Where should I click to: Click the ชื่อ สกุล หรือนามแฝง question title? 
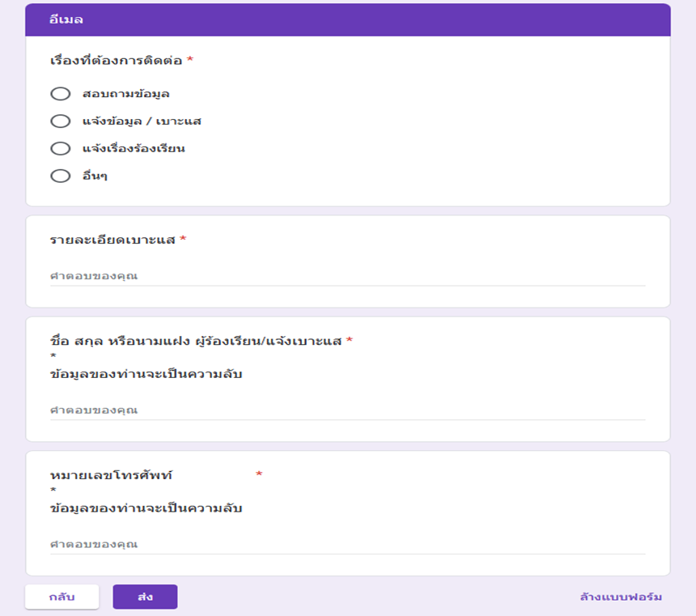196,341
